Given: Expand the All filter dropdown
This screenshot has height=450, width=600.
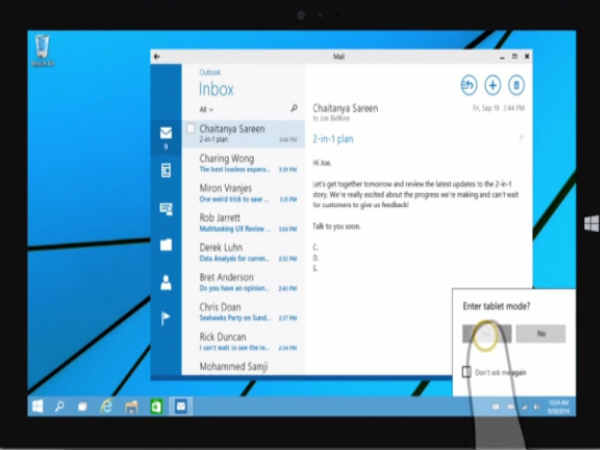Looking at the screenshot, I should [x=206, y=109].
